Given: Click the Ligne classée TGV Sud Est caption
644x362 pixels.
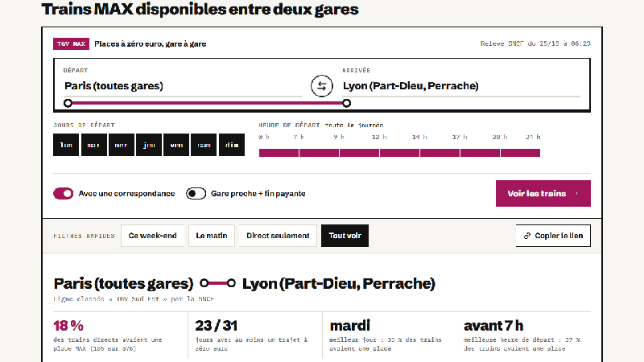Looking at the screenshot, I should coord(134,298).
